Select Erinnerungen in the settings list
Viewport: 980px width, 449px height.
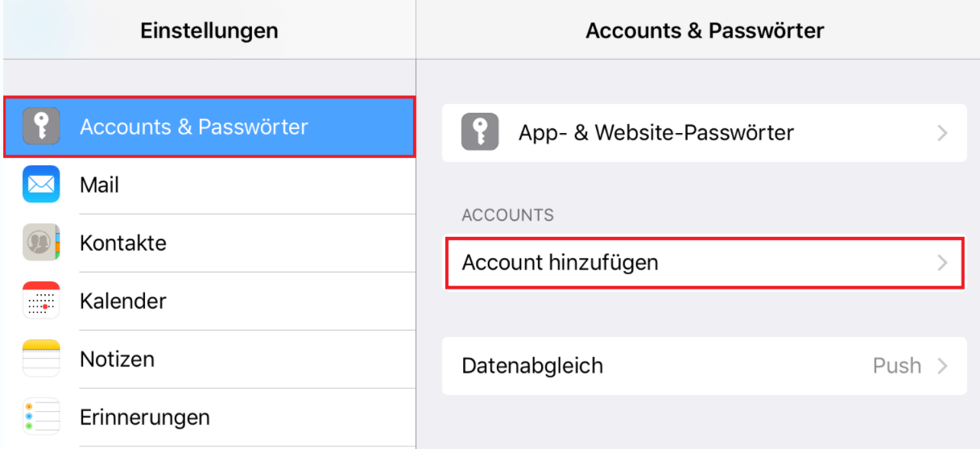[x=145, y=418]
